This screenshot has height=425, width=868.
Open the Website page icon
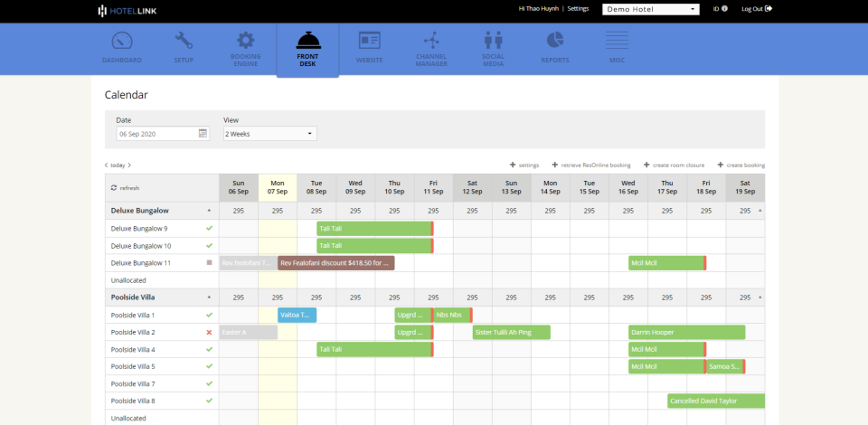[369, 41]
